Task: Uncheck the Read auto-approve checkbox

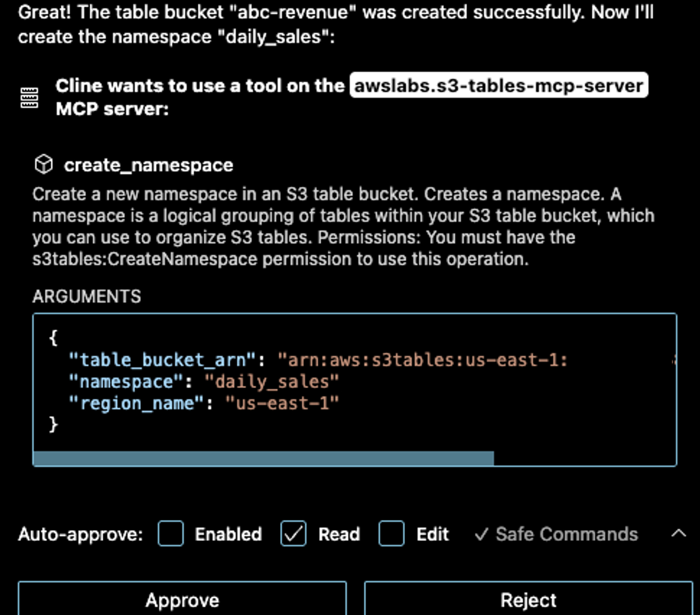Action: [292, 534]
